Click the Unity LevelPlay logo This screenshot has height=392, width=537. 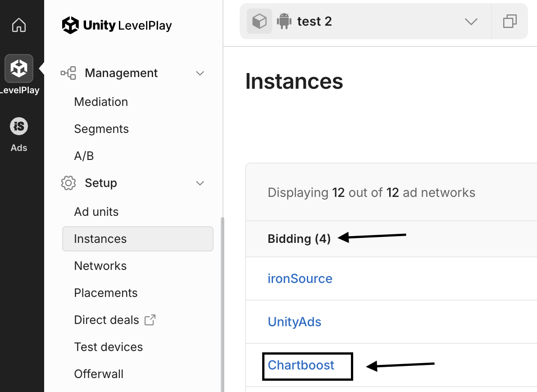tap(117, 25)
